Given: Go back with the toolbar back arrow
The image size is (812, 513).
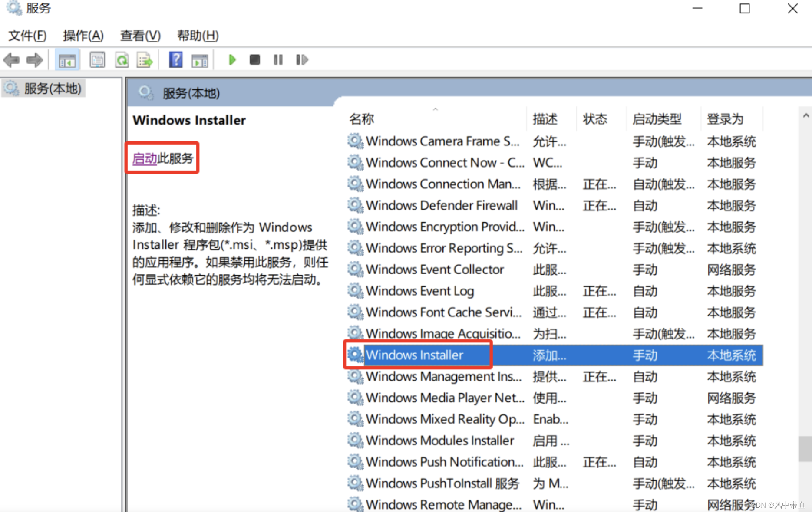Looking at the screenshot, I should click(12, 60).
